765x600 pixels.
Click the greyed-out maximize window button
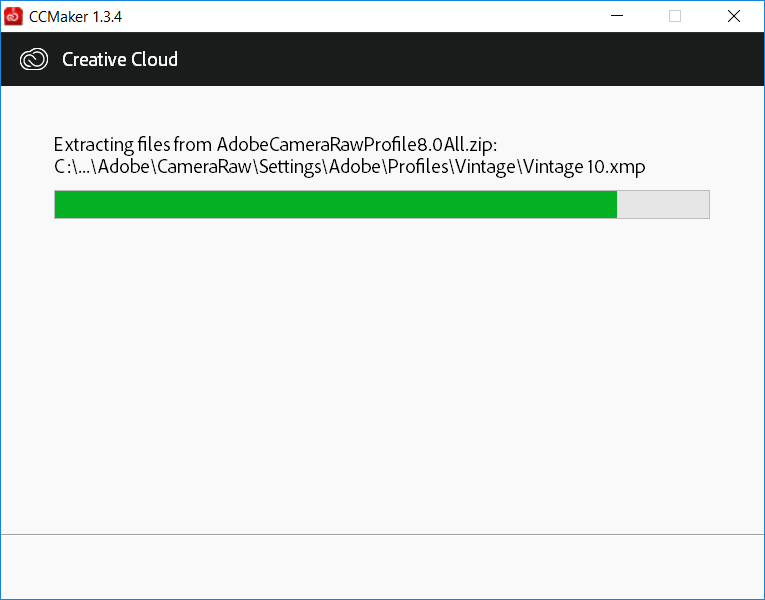tap(675, 16)
